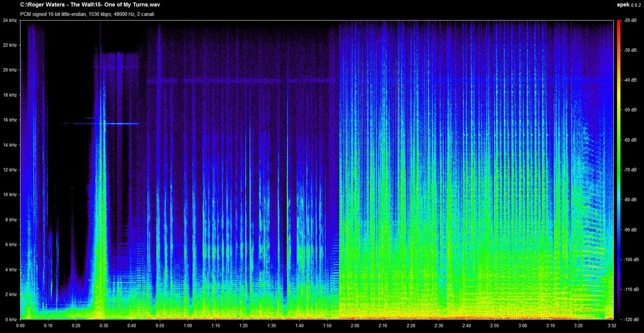Click the 0 kHz frequency axis label
This screenshot has width=644, height=333.
[x=11, y=319]
